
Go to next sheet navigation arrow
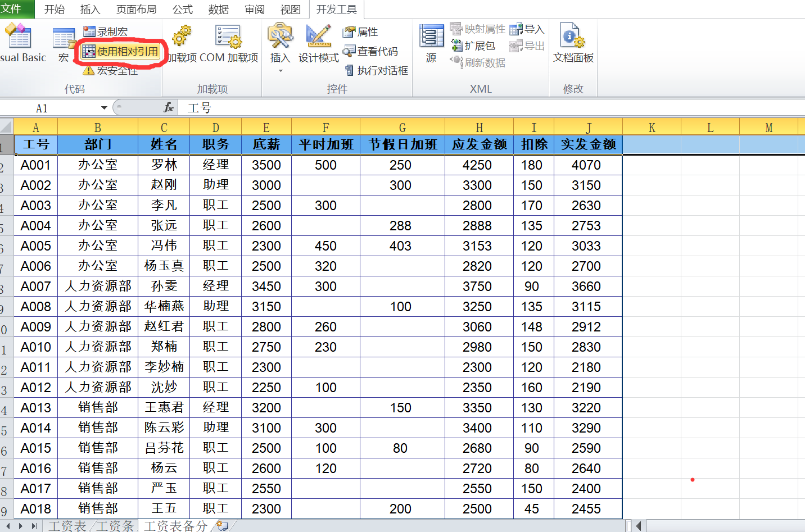[21, 526]
